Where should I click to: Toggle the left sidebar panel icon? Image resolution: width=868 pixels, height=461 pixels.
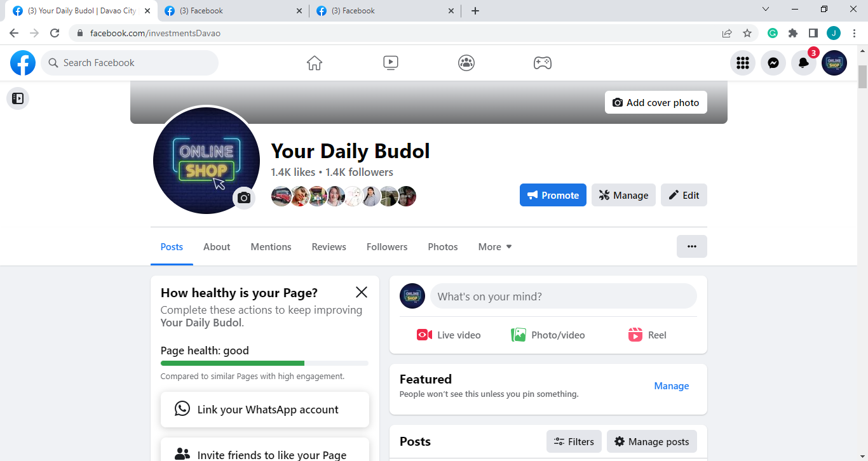tap(18, 98)
